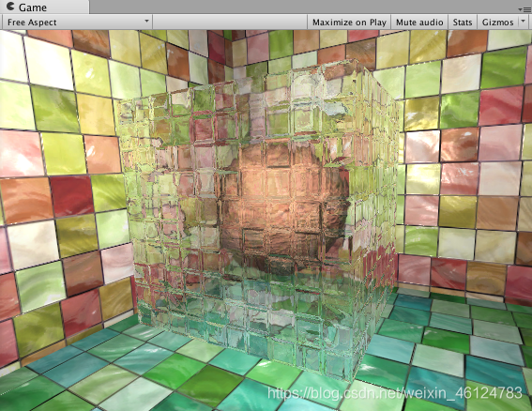Screen dimensions: 532x411
Task: Open the Game panel options menu
Action: tap(524, 9)
